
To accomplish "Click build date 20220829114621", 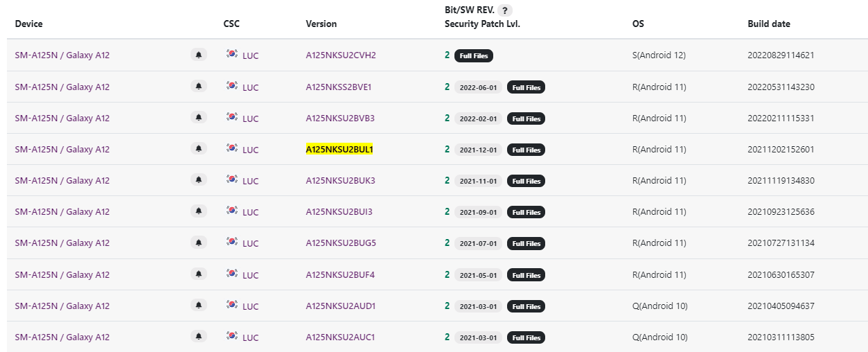I will (x=781, y=55).
